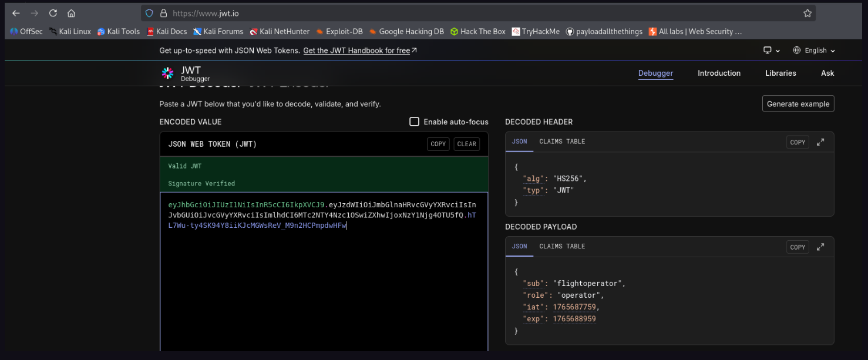Expand decoded header panel to fullscreen

[x=820, y=142]
